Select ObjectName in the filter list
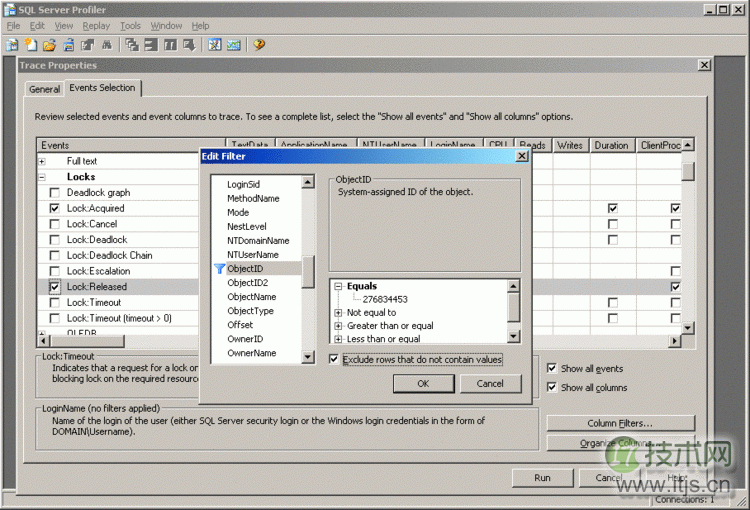The height and width of the screenshot is (510, 750). [252, 297]
